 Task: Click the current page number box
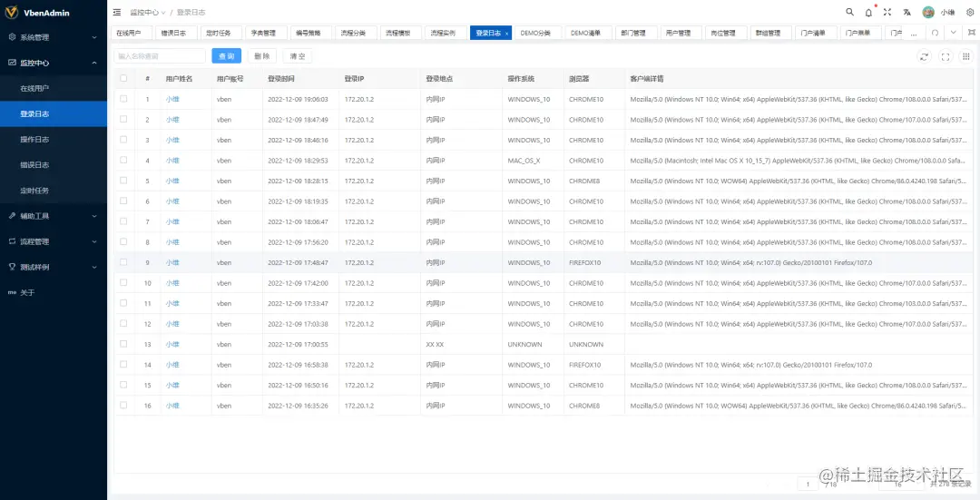coord(808,484)
